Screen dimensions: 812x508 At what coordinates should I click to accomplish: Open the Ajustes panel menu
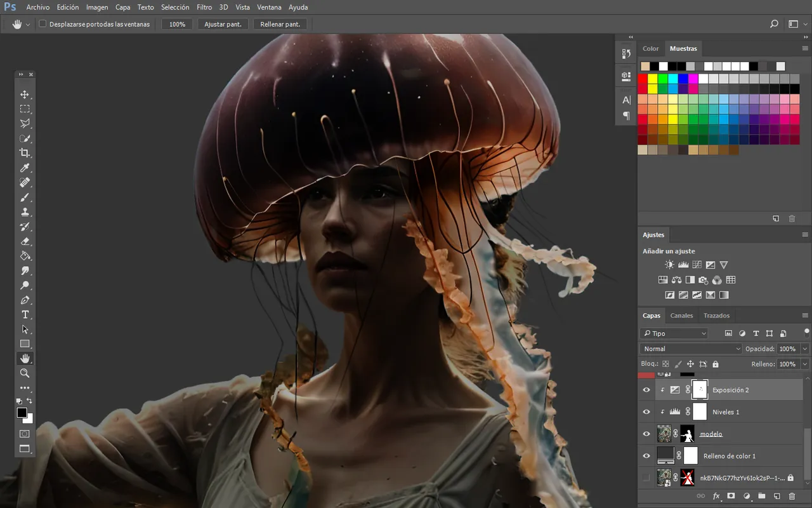(805, 235)
